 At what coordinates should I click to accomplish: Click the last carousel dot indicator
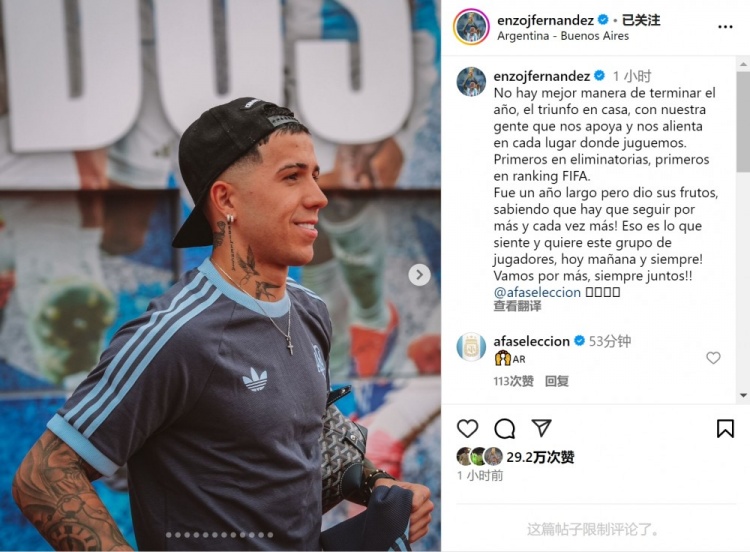[x=270, y=535]
